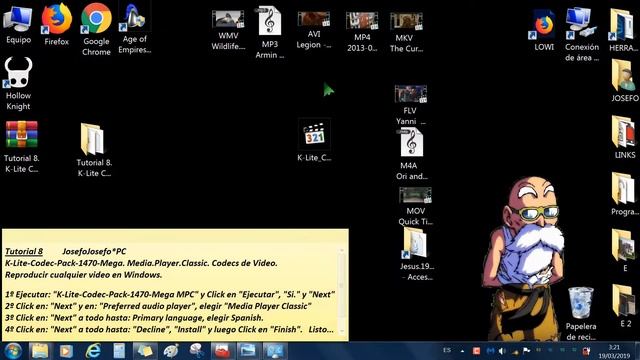640x360 pixels.
Task: Select the MKV The Cur video file
Action: coord(406,33)
